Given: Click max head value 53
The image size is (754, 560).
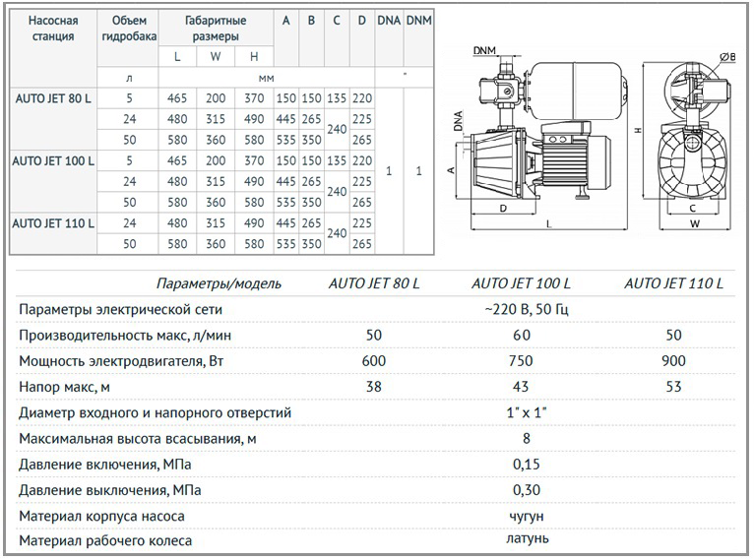Looking at the screenshot, I should [673, 387].
